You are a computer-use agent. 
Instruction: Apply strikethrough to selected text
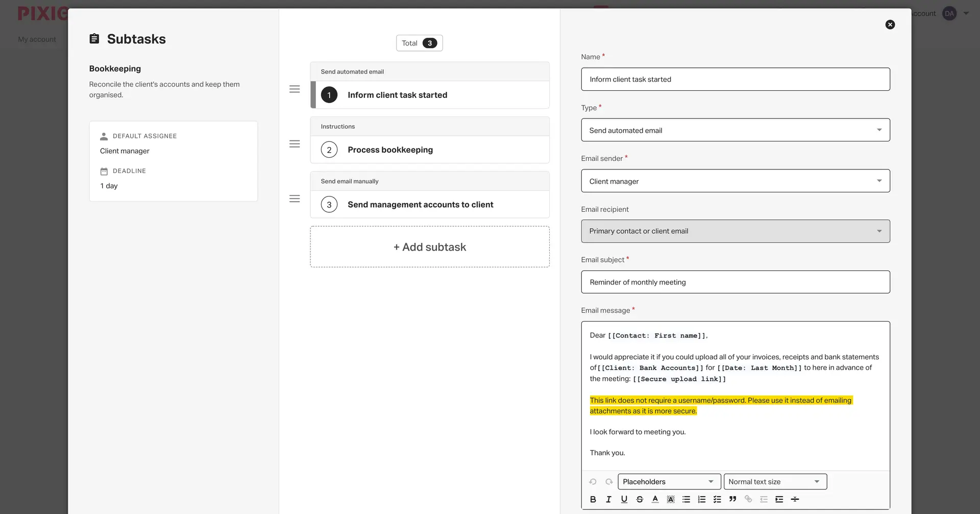click(x=640, y=499)
